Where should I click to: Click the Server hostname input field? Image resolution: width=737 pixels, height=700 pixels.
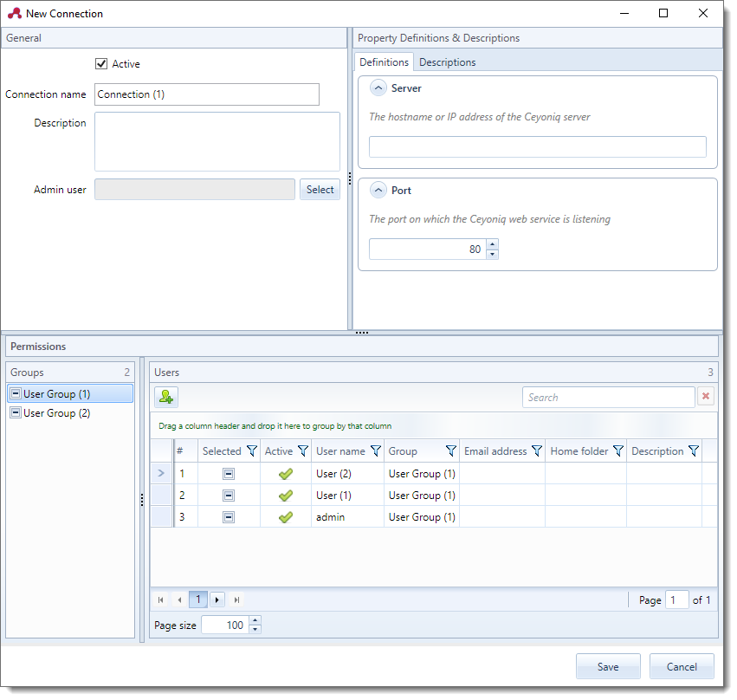[x=537, y=146]
